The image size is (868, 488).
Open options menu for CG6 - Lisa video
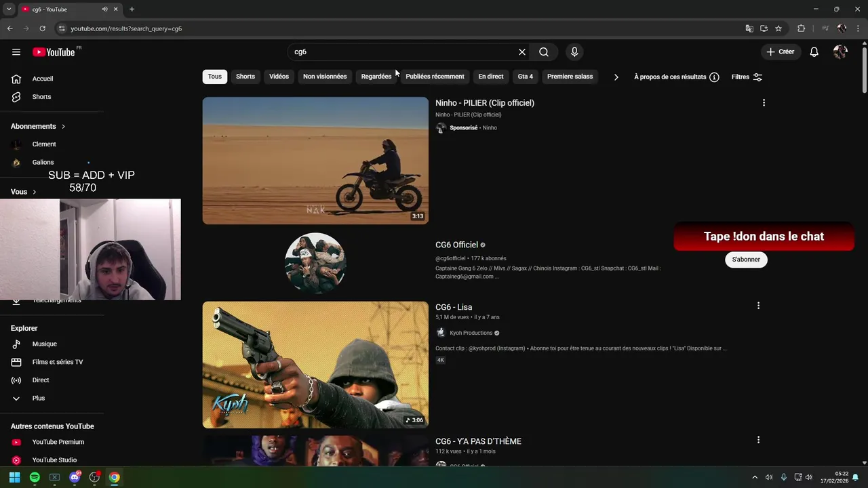point(758,306)
